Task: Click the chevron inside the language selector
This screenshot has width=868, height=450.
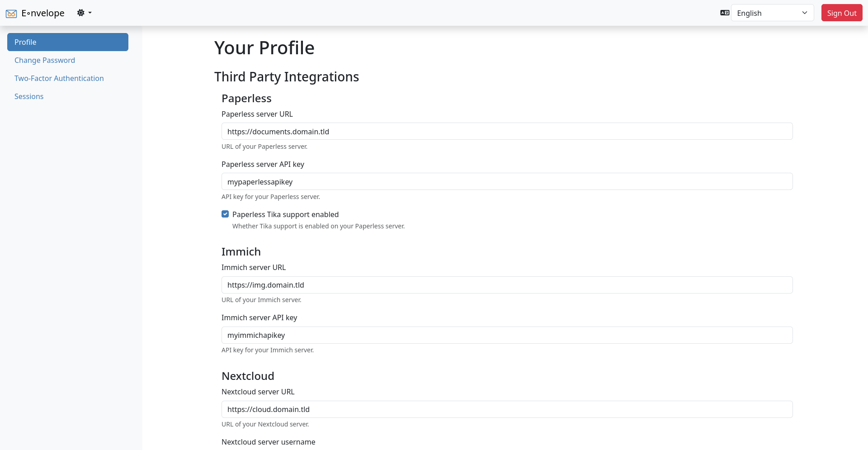Action: click(x=805, y=13)
